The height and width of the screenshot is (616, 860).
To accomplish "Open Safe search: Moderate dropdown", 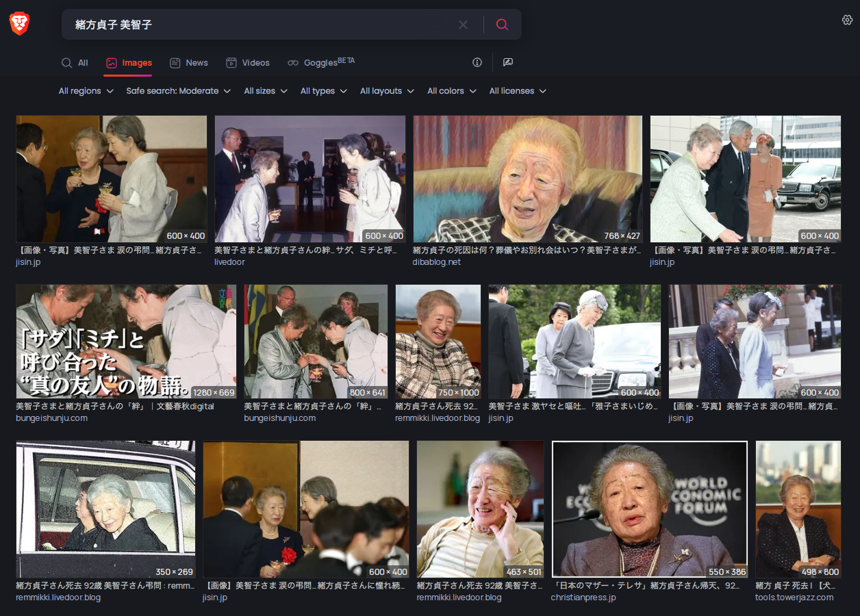I will 178,91.
